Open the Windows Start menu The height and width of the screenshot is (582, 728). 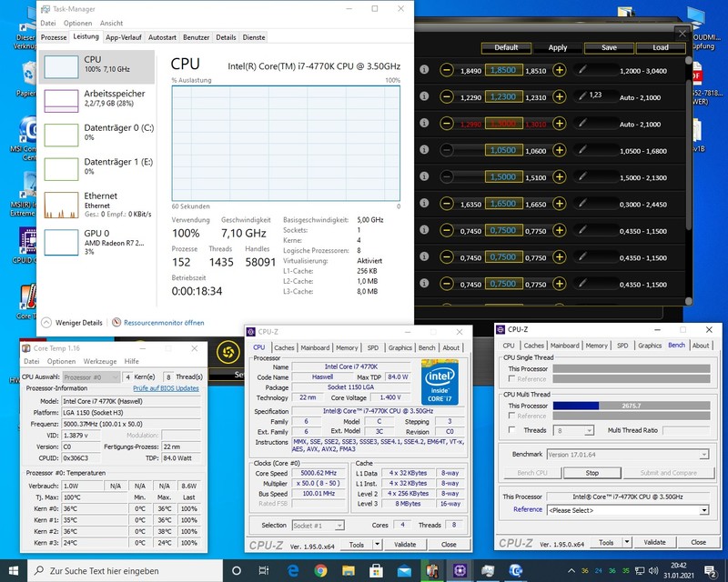[x=14, y=570]
